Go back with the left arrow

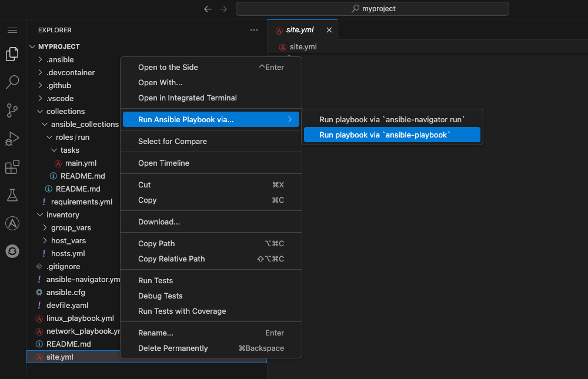[x=208, y=9]
